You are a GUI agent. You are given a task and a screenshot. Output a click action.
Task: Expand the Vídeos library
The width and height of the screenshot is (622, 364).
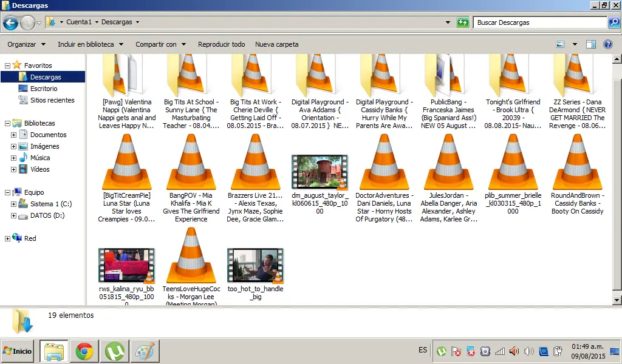coord(13,169)
